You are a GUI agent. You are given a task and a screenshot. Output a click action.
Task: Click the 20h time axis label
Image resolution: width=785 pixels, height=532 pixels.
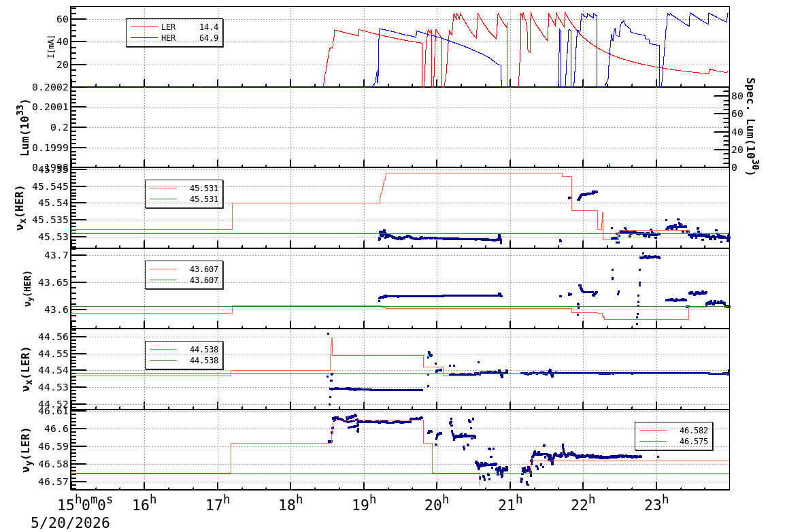tap(437, 503)
